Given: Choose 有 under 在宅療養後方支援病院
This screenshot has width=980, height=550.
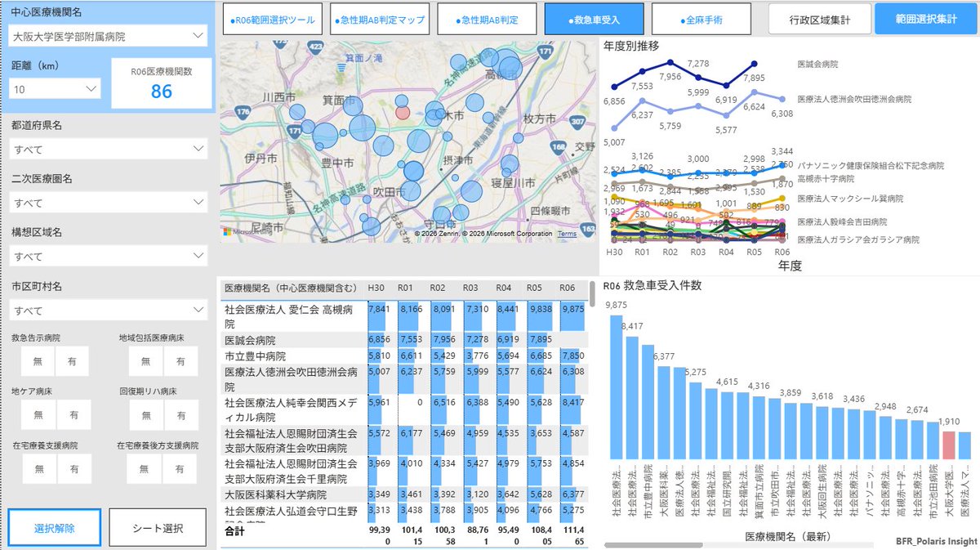Looking at the screenshot, I should coord(181,469).
